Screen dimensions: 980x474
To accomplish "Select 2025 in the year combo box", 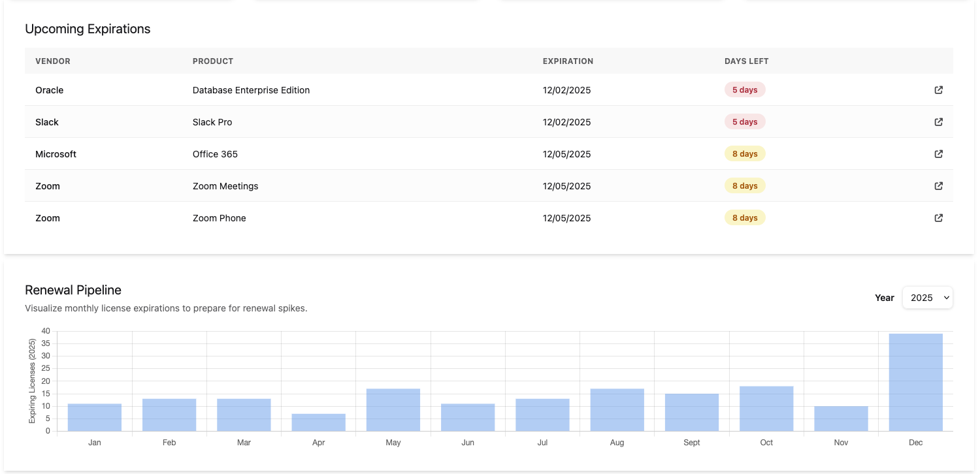I will coord(927,297).
